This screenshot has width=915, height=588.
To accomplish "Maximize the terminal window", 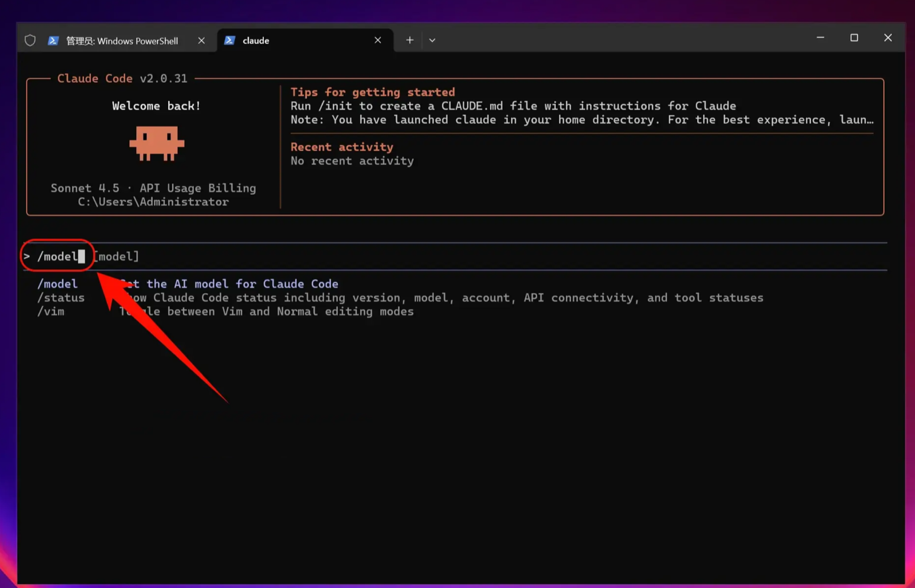I will point(854,38).
